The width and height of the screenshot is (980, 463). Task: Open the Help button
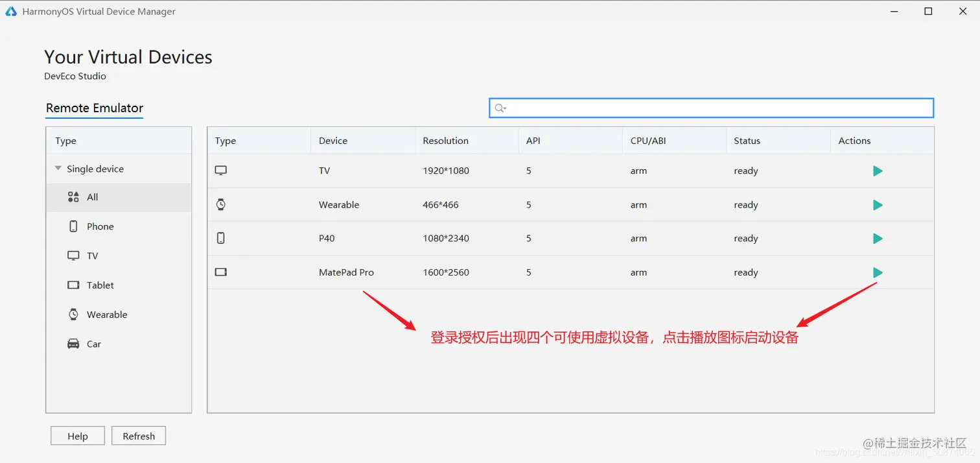[x=78, y=436]
